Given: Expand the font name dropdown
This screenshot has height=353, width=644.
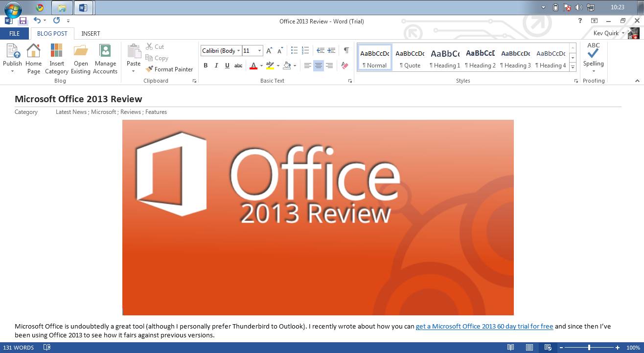Looking at the screenshot, I should (238, 51).
